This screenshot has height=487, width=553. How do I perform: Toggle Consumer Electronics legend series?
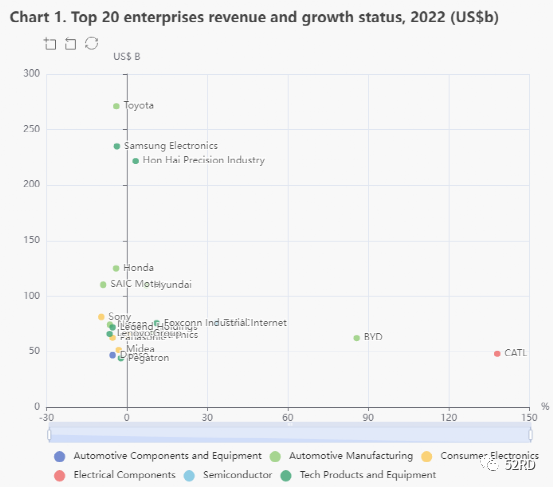tap(480, 456)
